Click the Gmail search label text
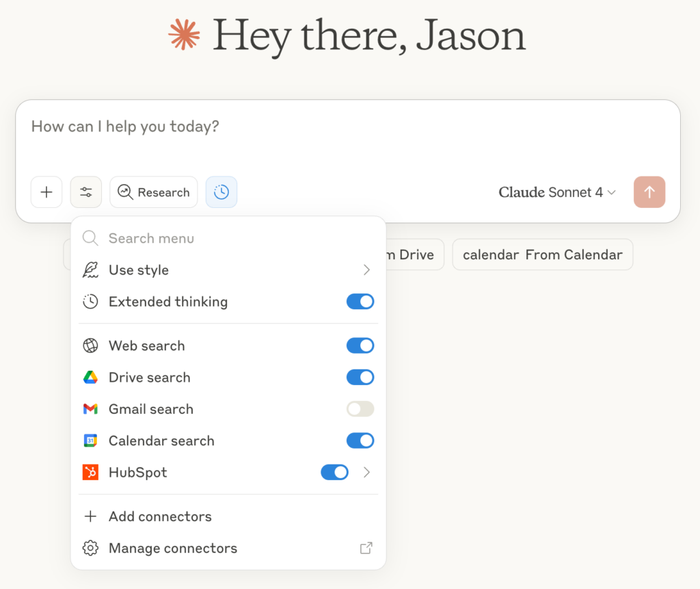 151,409
